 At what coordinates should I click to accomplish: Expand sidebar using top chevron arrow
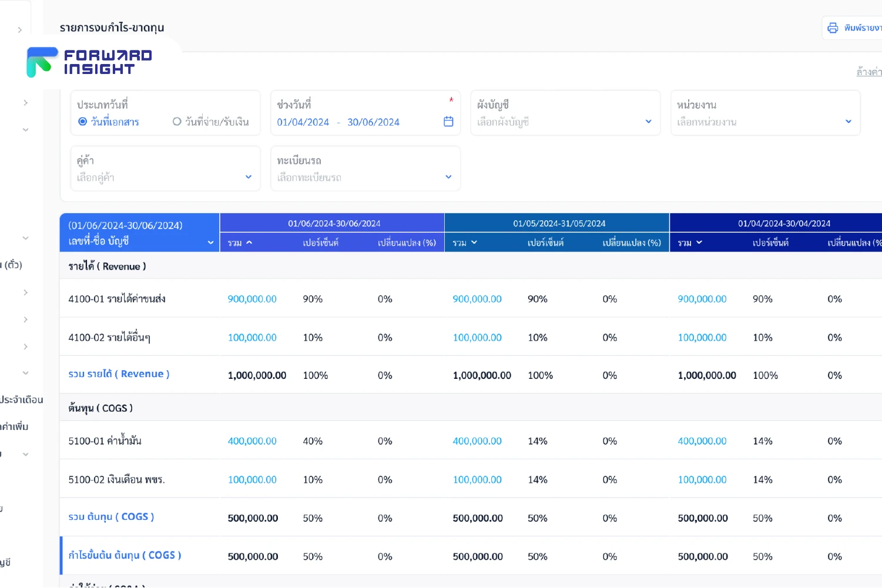pyautogui.click(x=20, y=30)
